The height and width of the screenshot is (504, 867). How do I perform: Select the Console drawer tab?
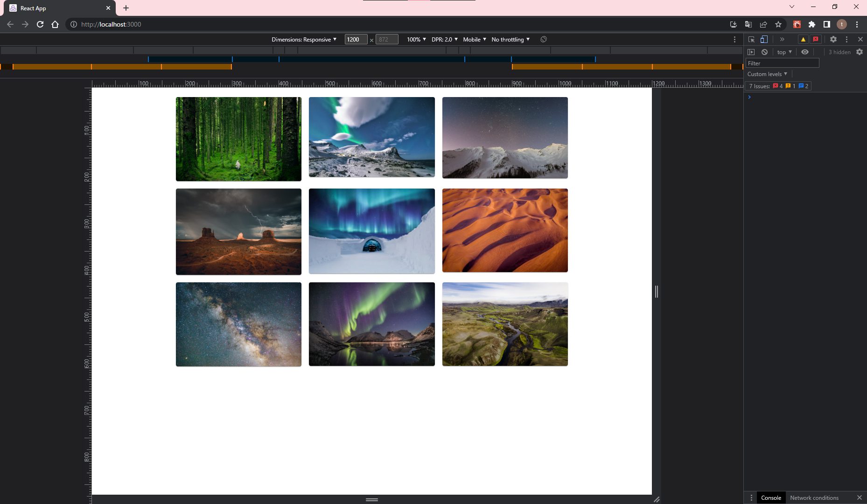click(771, 497)
